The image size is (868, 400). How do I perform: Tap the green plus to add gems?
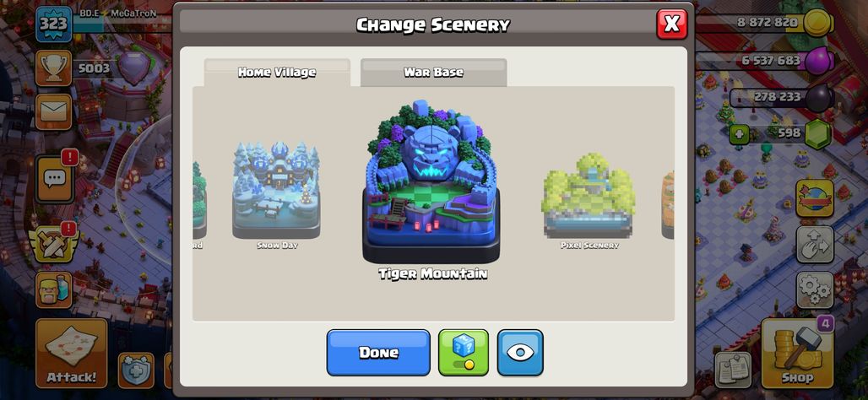739,134
